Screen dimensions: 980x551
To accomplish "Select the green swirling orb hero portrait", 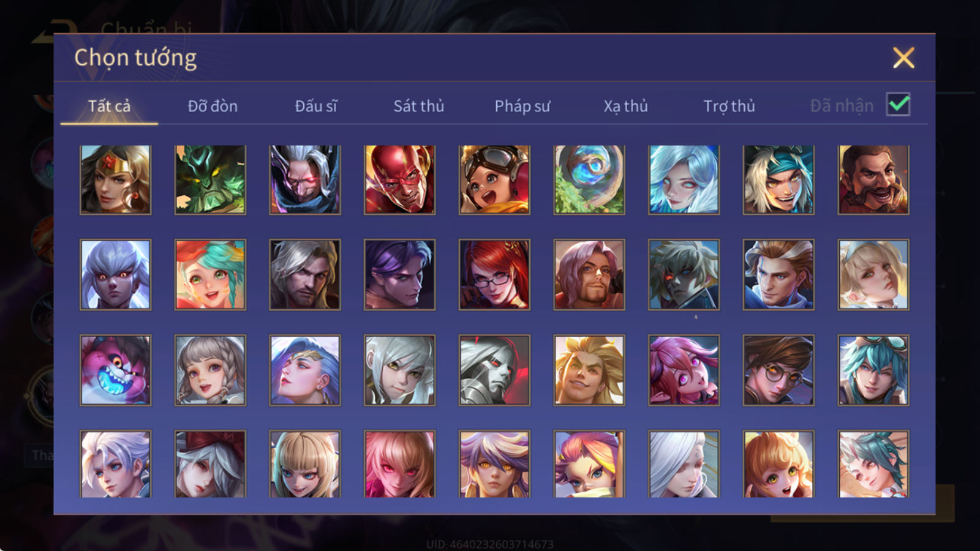I will [x=589, y=179].
